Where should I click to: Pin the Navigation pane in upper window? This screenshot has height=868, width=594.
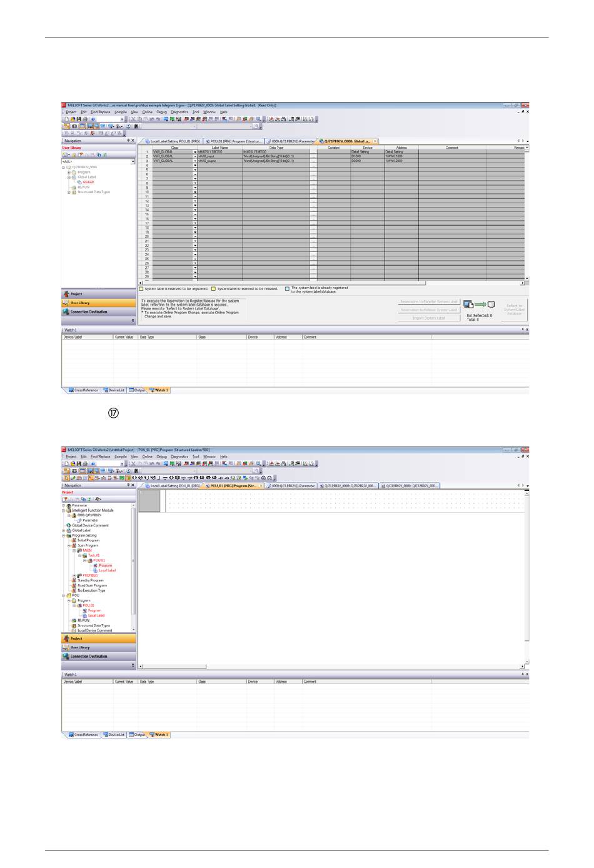click(128, 141)
